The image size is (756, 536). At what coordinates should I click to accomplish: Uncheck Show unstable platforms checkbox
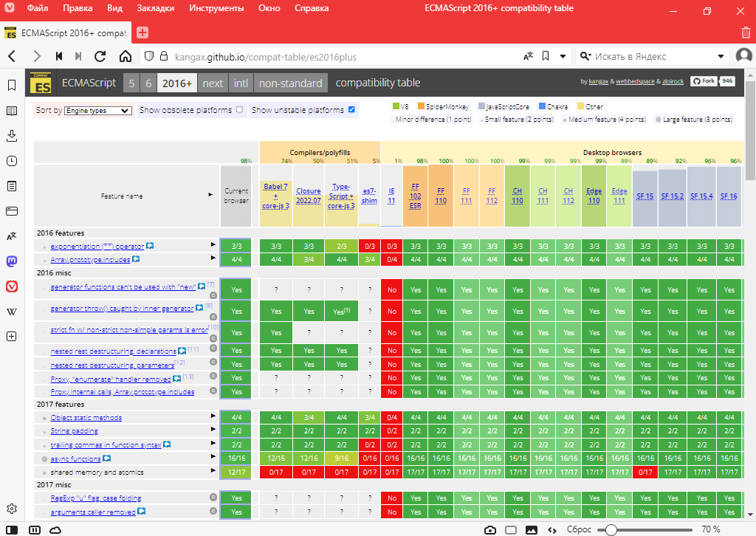[351, 110]
